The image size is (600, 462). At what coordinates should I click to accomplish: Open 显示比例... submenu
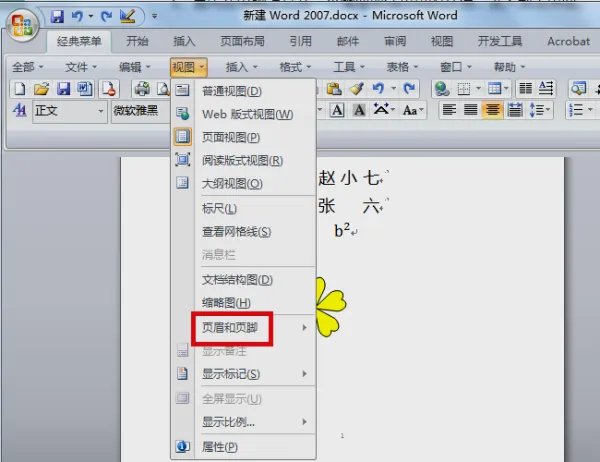[244, 422]
